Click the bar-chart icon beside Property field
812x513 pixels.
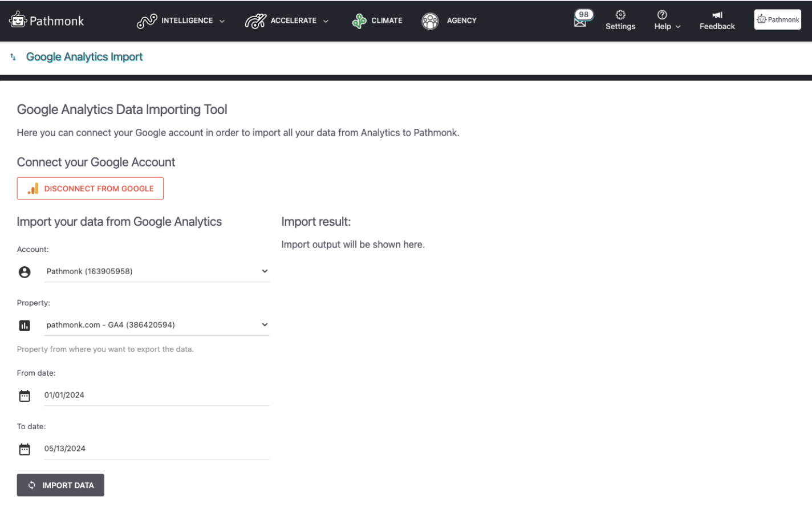25,325
